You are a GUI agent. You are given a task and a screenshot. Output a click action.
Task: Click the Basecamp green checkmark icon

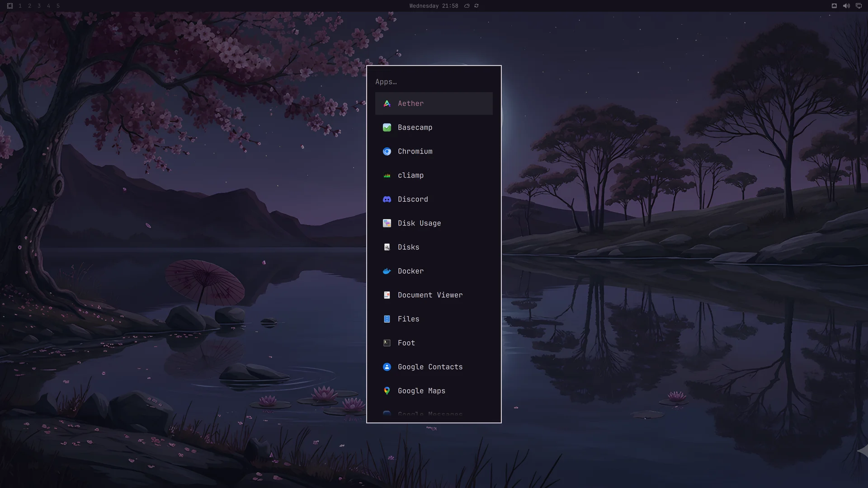tap(387, 127)
